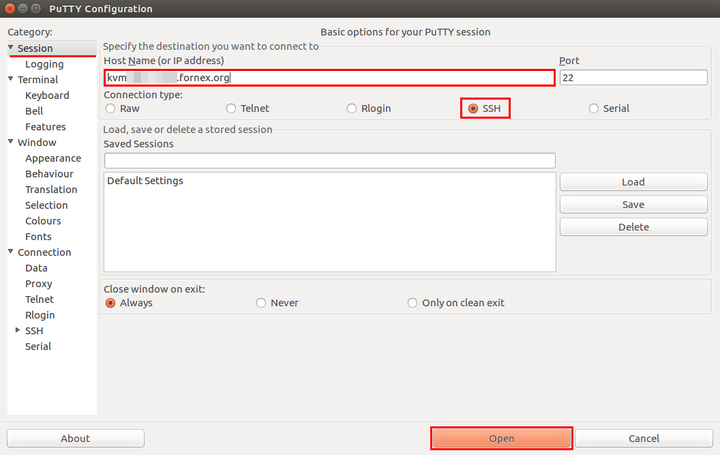
Task: Expand the SSH subcategory triangle
Action: (18, 330)
